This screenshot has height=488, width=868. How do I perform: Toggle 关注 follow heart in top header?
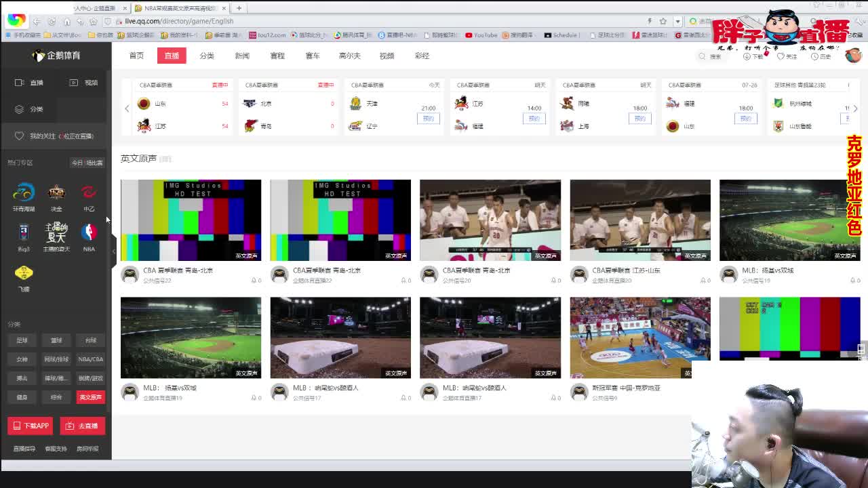click(x=781, y=56)
